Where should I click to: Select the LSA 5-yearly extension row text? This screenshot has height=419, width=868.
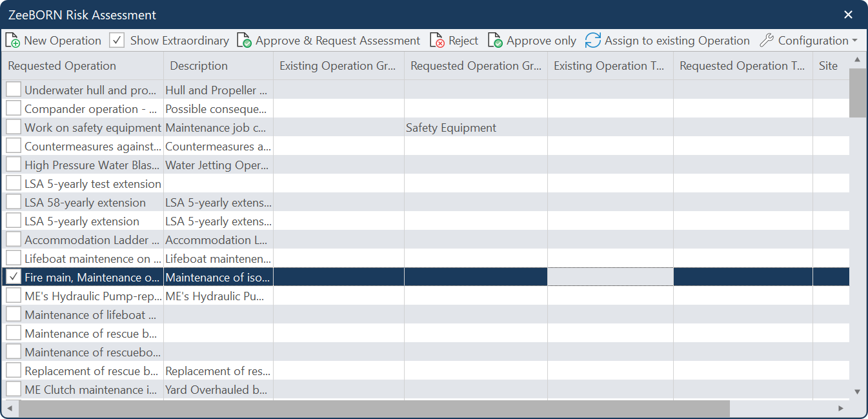pos(82,221)
